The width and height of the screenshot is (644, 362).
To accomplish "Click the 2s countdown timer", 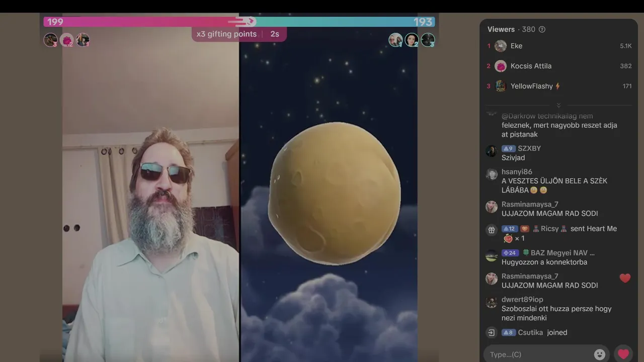I will coord(274,34).
